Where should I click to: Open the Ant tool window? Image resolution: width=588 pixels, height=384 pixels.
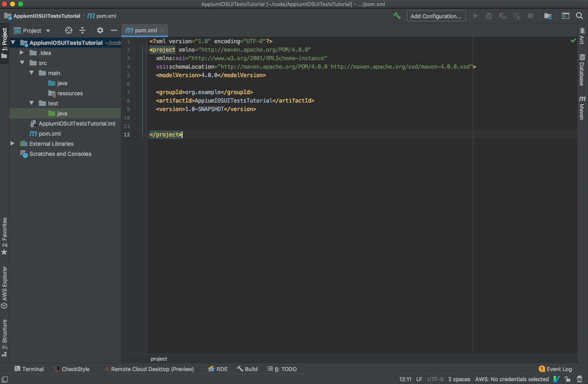[x=582, y=36]
